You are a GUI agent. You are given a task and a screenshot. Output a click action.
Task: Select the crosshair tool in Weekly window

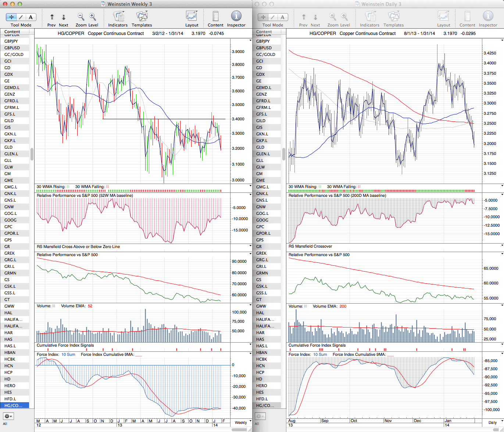(11, 17)
